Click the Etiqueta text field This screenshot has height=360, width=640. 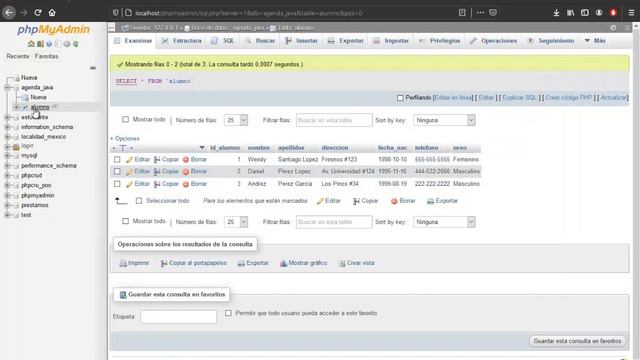(x=178, y=317)
